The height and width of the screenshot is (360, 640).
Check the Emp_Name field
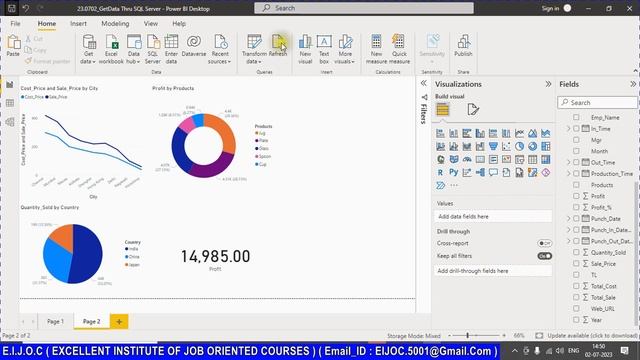tap(576, 118)
